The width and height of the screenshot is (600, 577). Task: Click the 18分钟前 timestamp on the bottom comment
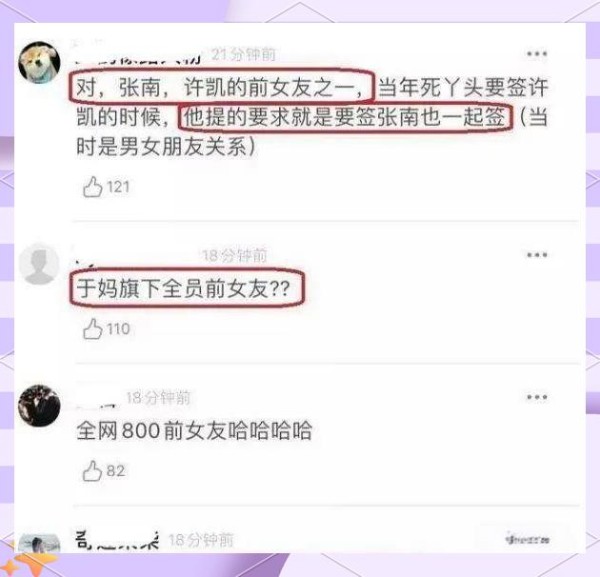tap(201, 540)
